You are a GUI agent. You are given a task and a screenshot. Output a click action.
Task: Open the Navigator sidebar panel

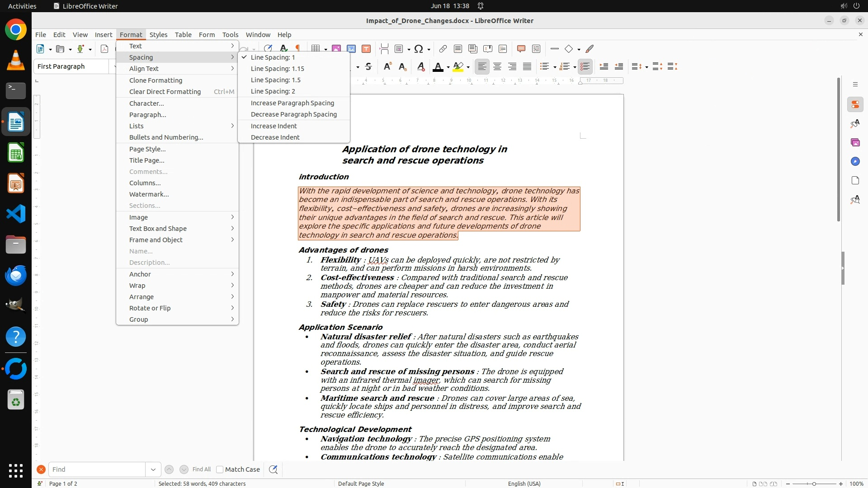click(x=855, y=161)
